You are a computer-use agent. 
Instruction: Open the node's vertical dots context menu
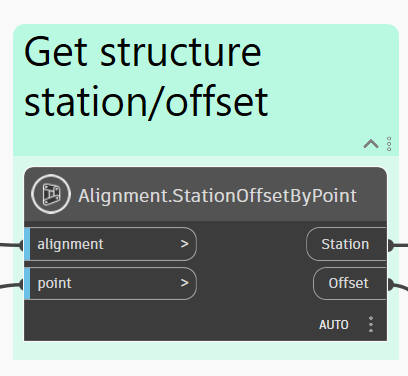(x=371, y=324)
